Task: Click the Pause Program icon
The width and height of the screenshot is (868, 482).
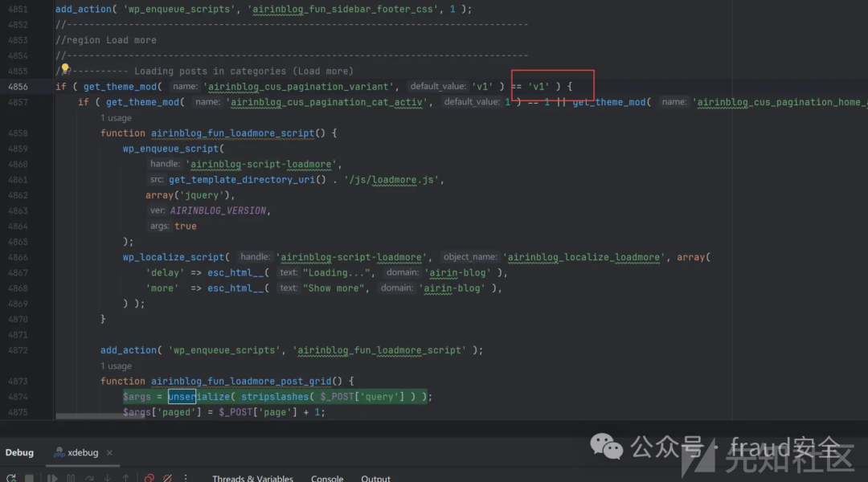Action: coord(71,478)
